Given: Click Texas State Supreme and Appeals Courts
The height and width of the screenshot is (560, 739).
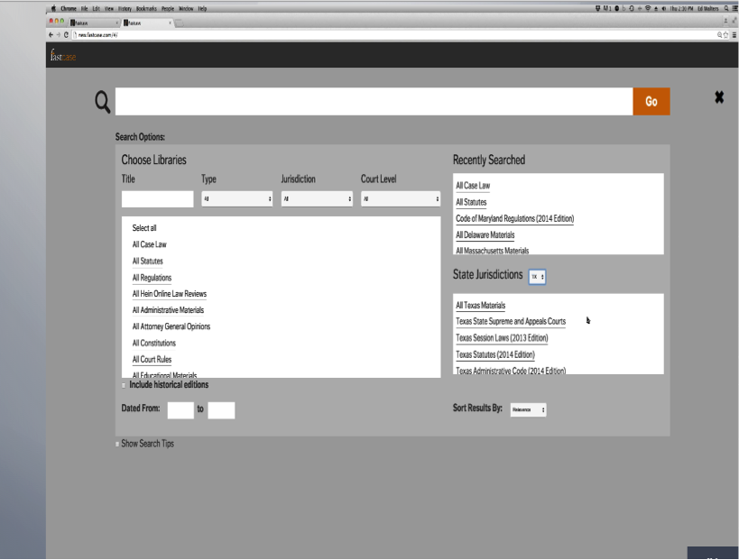Looking at the screenshot, I should tap(511, 321).
